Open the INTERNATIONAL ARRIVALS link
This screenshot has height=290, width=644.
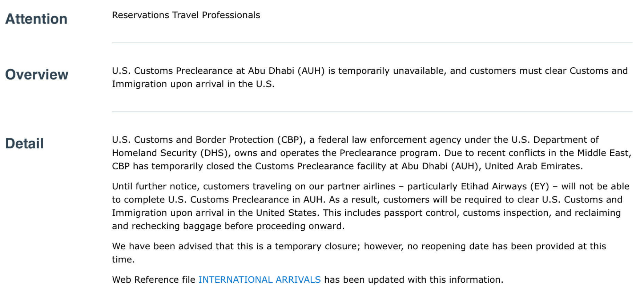point(259,279)
